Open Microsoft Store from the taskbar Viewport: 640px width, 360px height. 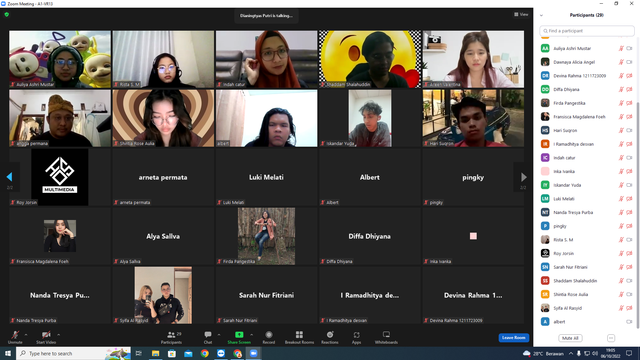(x=172, y=353)
